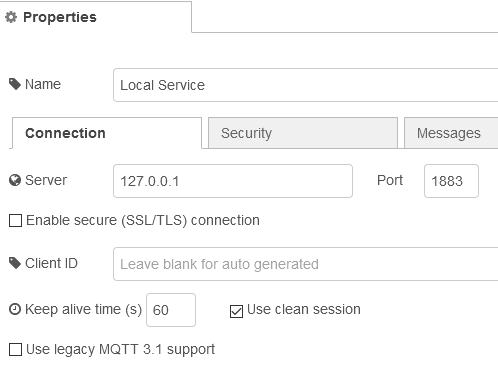
Task: Focus the Name field containing Local Service
Action: [306, 85]
